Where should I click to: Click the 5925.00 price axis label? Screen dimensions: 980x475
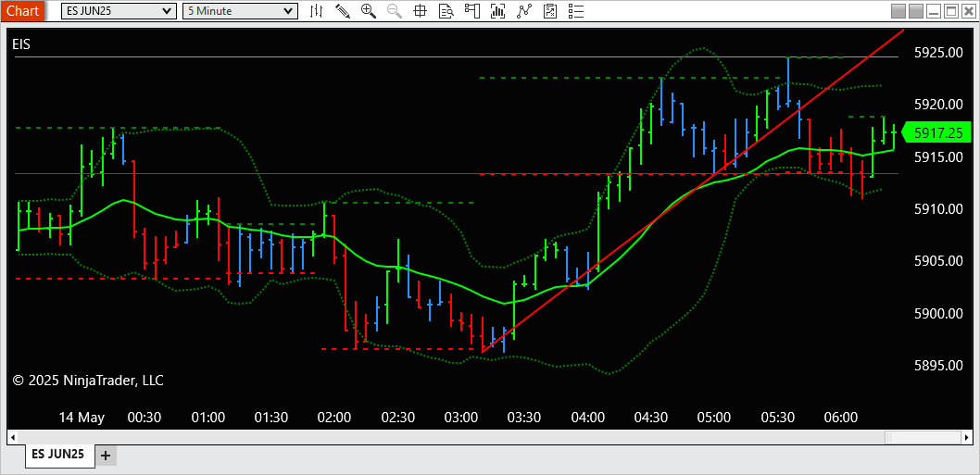[x=938, y=53]
